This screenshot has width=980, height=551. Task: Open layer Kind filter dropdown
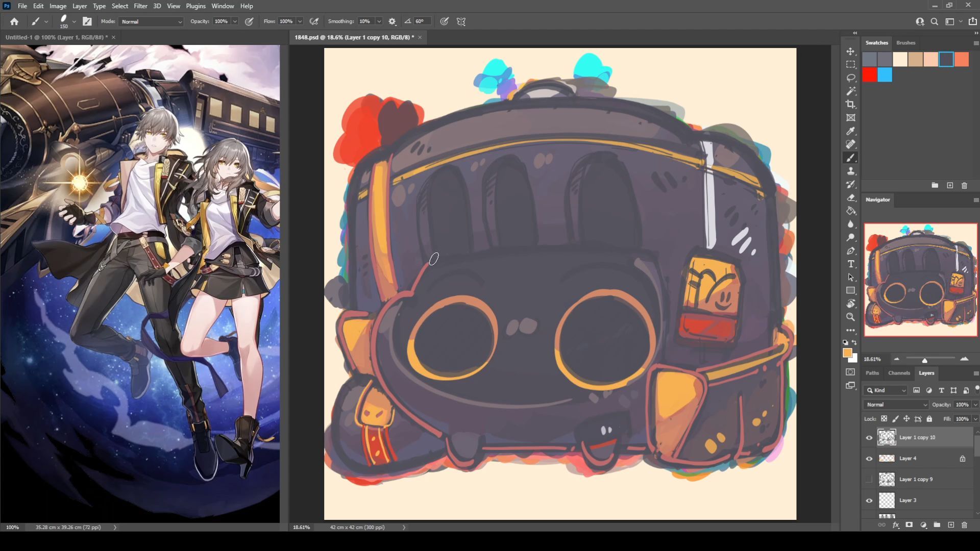pyautogui.click(x=886, y=390)
